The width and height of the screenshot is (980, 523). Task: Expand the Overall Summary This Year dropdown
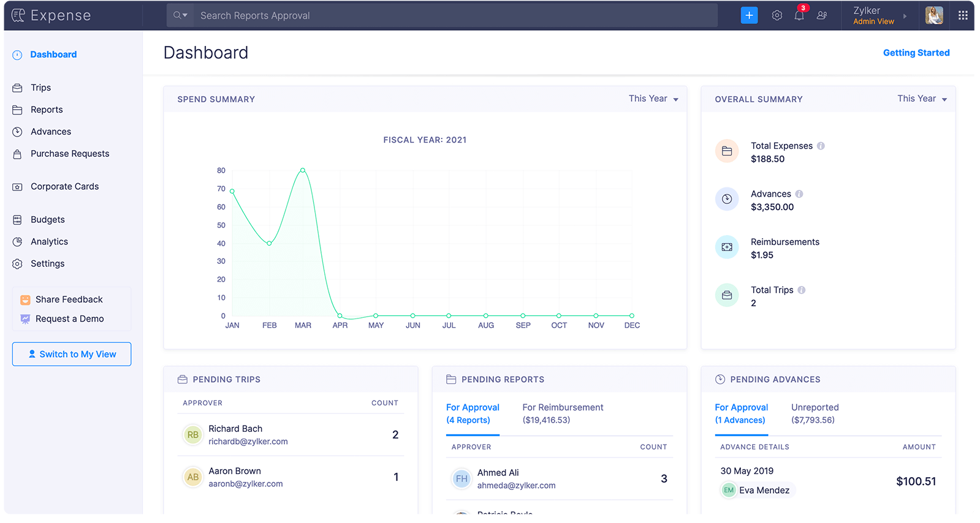click(922, 99)
